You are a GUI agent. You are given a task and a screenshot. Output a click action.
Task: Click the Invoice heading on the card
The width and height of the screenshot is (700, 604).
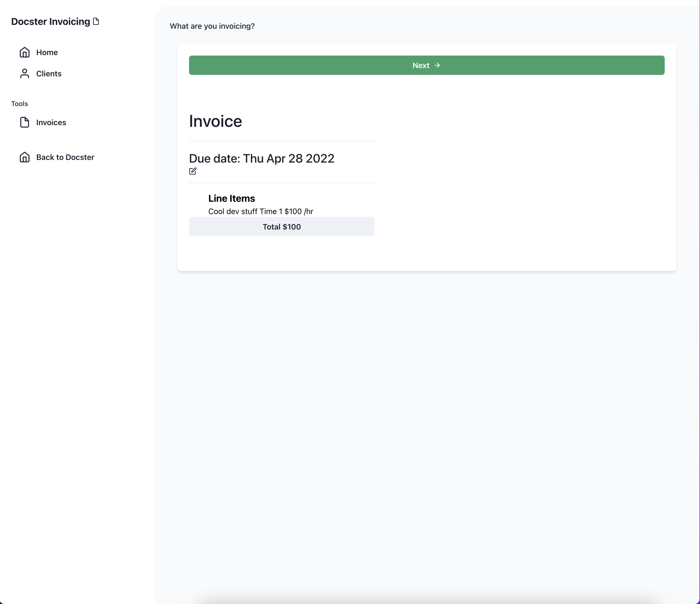[x=215, y=121]
